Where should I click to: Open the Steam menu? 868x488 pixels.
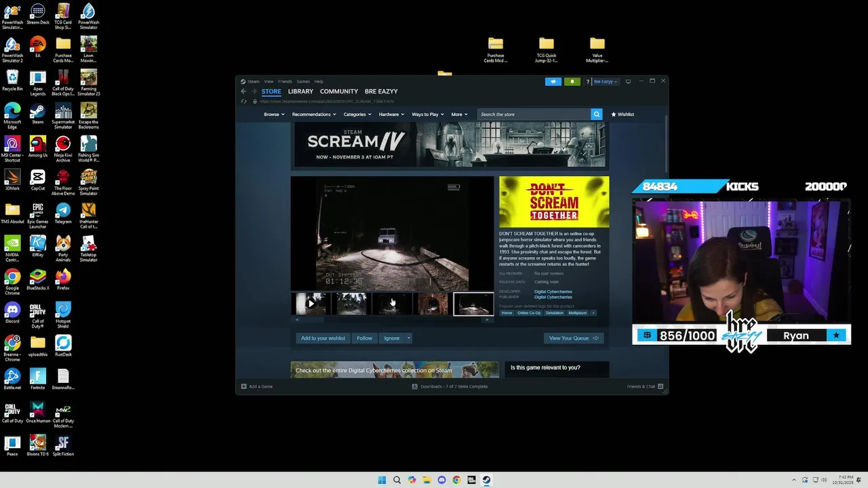click(253, 81)
